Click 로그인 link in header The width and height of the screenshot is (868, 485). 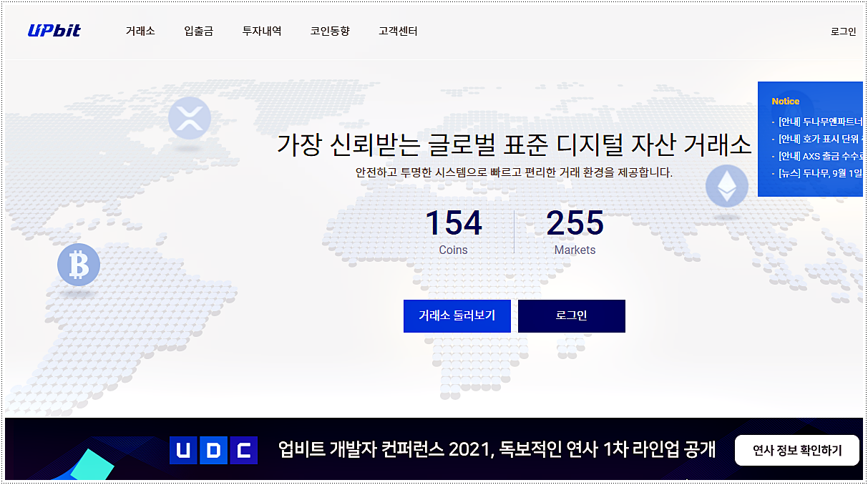[x=843, y=31]
